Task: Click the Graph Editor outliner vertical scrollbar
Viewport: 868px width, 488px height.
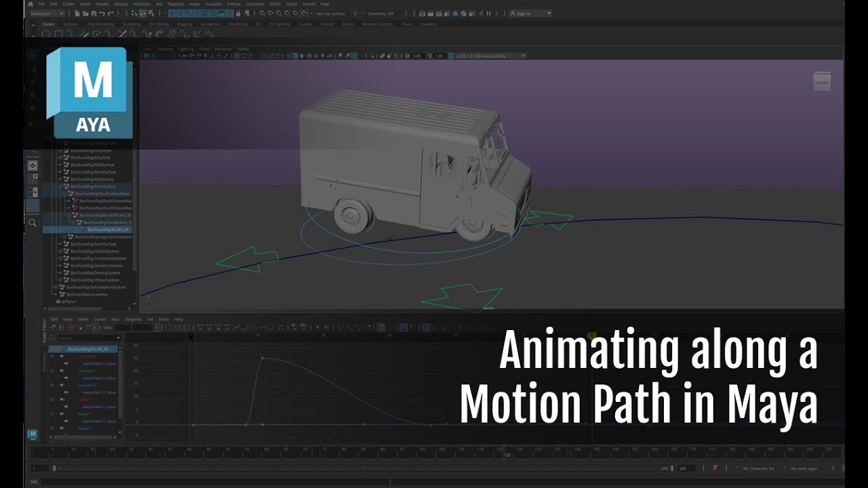Action: coord(120,383)
